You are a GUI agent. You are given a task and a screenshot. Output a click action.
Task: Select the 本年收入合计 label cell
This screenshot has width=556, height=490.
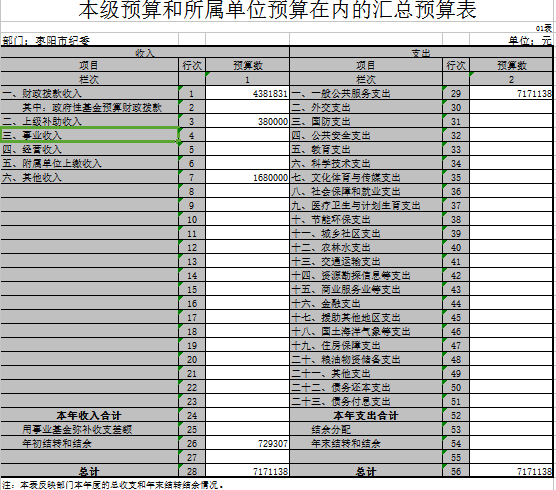click(89, 415)
